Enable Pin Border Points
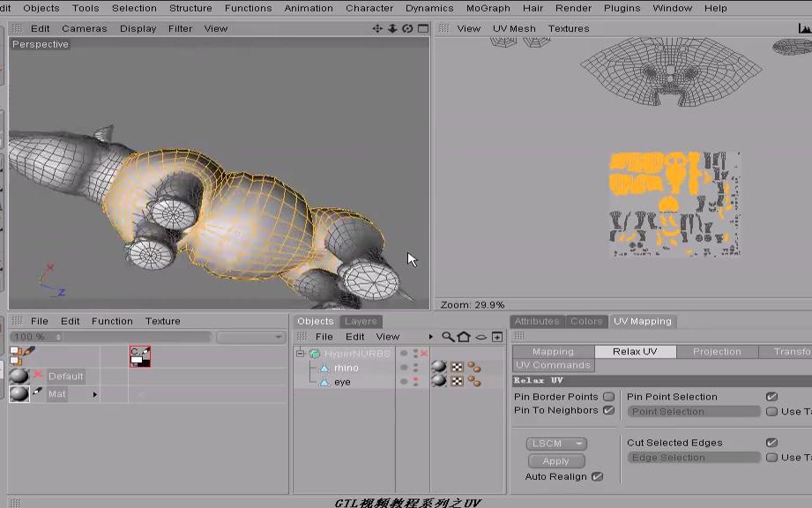 tap(607, 397)
